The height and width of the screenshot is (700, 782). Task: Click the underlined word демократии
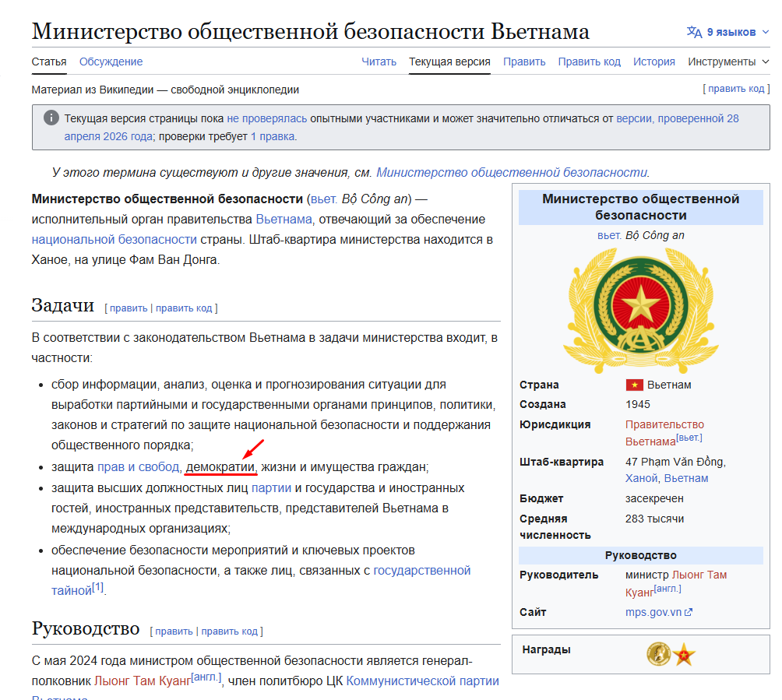220,467
